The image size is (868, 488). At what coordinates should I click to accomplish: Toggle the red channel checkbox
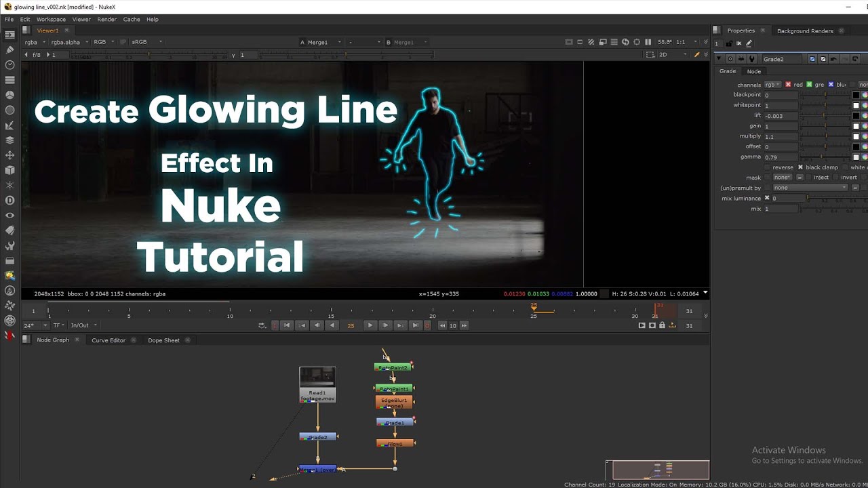(788, 85)
